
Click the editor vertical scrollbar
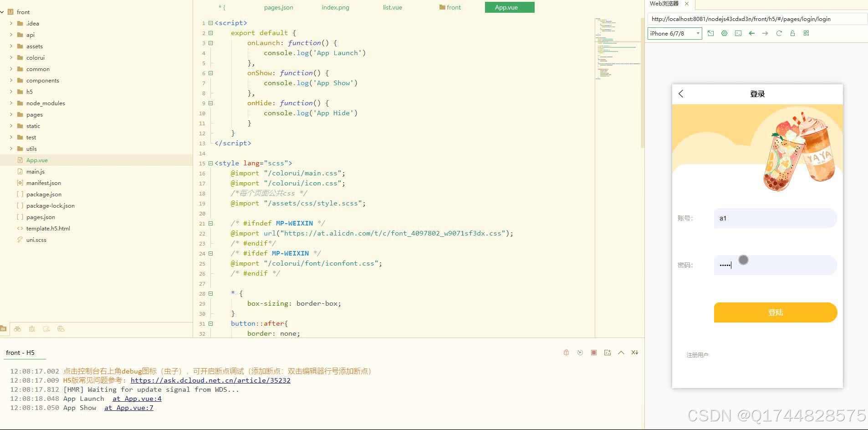point(643,82)
